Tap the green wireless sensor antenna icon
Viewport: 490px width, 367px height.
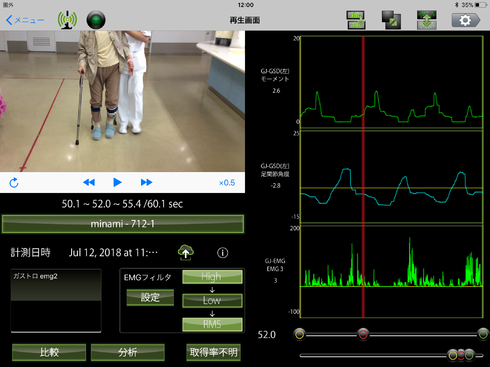(67, 20)
